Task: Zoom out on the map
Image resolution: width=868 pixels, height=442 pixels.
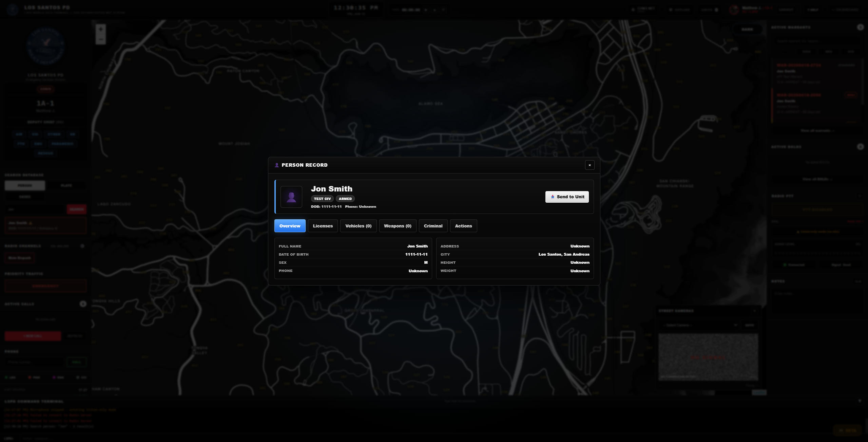Action: [x=100, y=39]
